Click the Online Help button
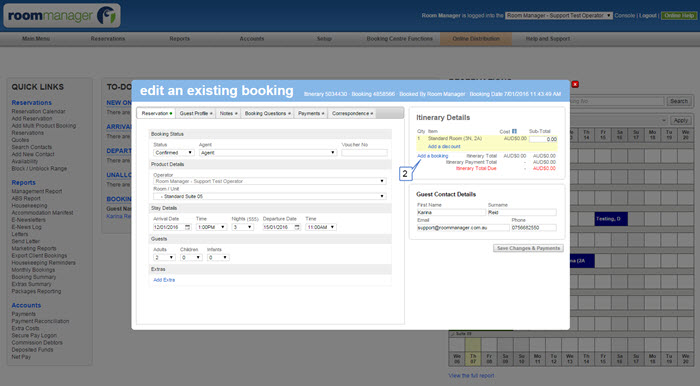 (x=679, y=16)
